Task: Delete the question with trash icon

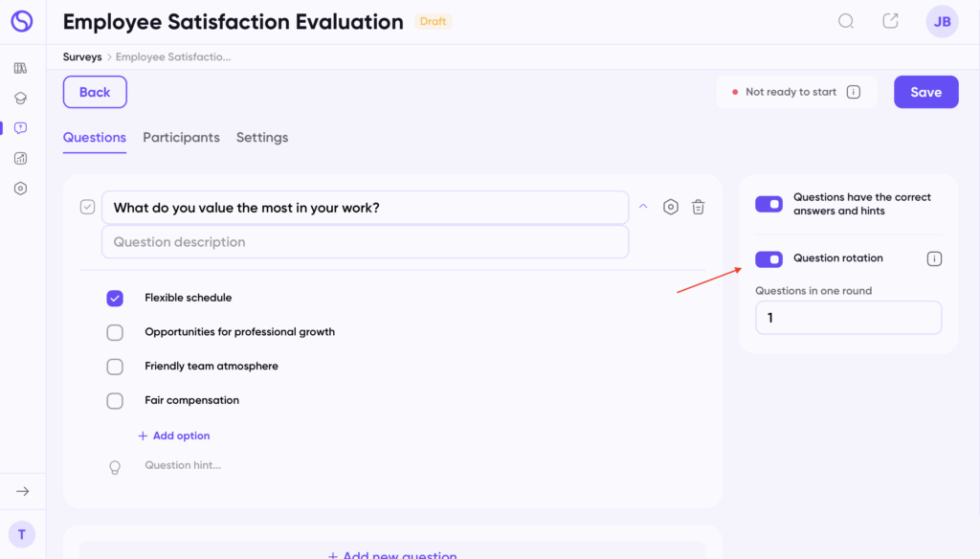Action: 699,207
